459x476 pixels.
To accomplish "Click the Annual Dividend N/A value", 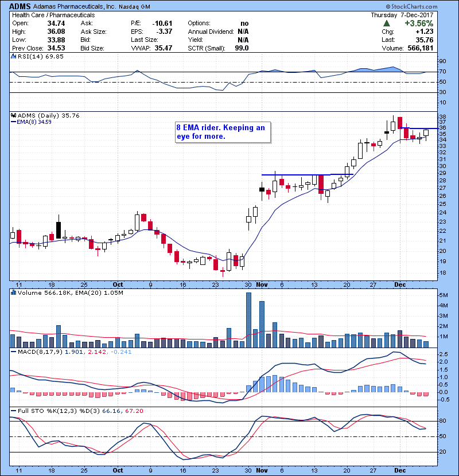I will point(243,32).
